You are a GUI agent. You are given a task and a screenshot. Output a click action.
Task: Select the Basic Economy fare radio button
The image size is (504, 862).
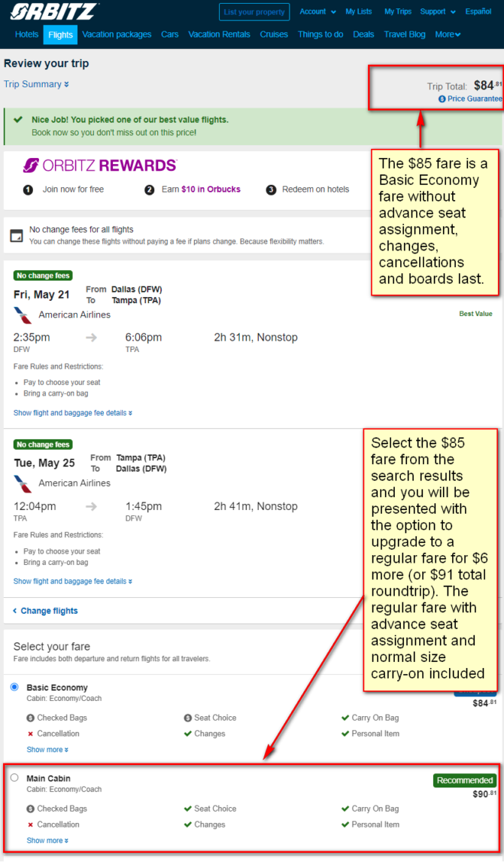point(14,687)
